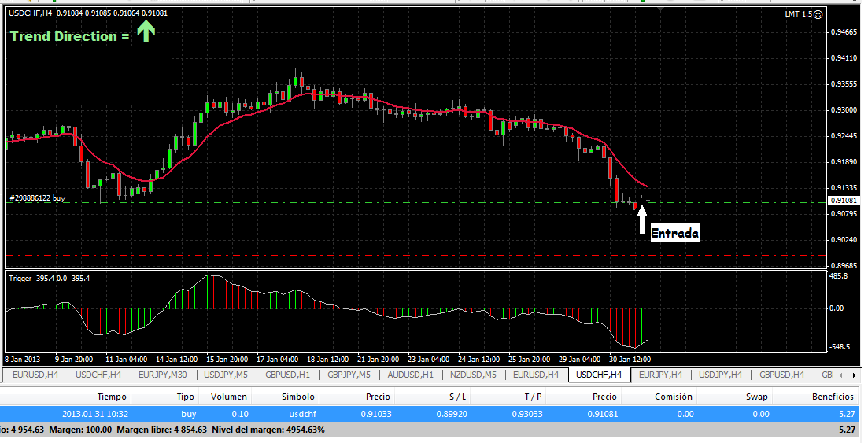Click the 'Margen: 100.00' balance text
The height and width of the screenshot is (443, 868).
pos(80,430)
